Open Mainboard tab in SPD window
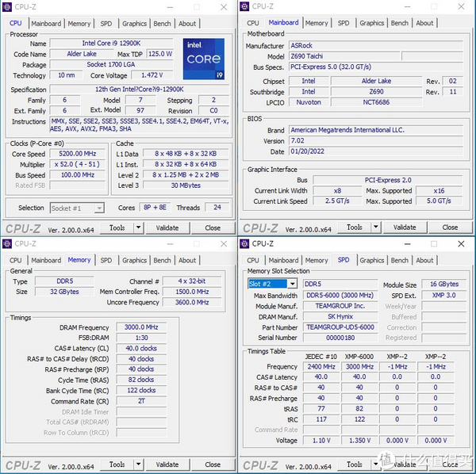 click(283, 261)
